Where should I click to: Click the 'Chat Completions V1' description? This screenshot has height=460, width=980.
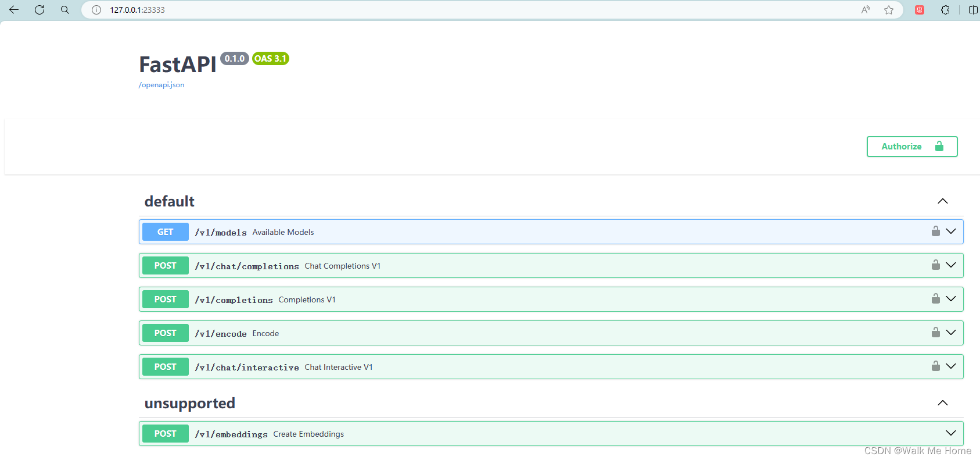click(343, 266)
